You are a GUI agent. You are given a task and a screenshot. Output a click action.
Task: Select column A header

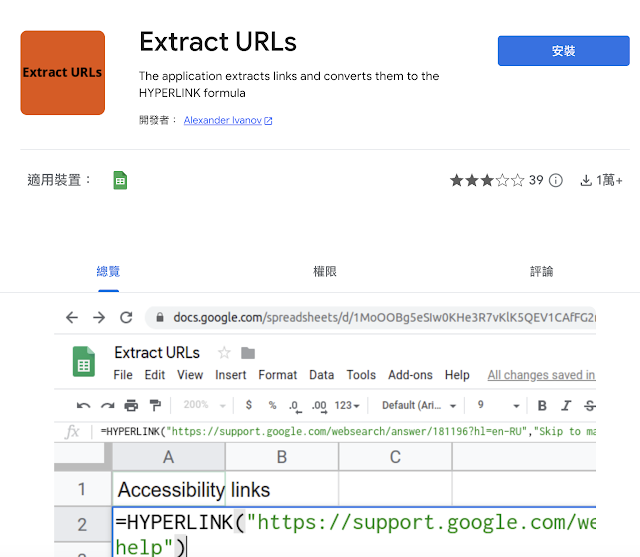click(x=169, y=457)
